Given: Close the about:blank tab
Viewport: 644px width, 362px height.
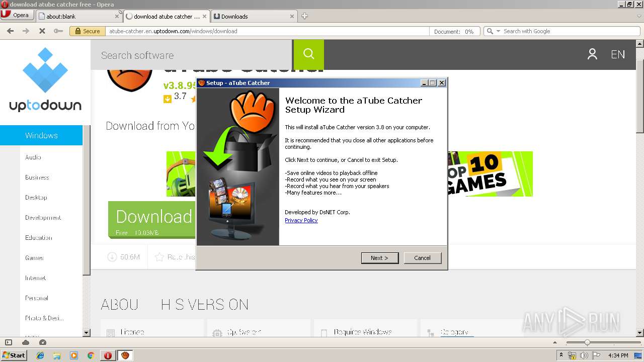Looking at the screenshot, I should click(x=117, y=16).
